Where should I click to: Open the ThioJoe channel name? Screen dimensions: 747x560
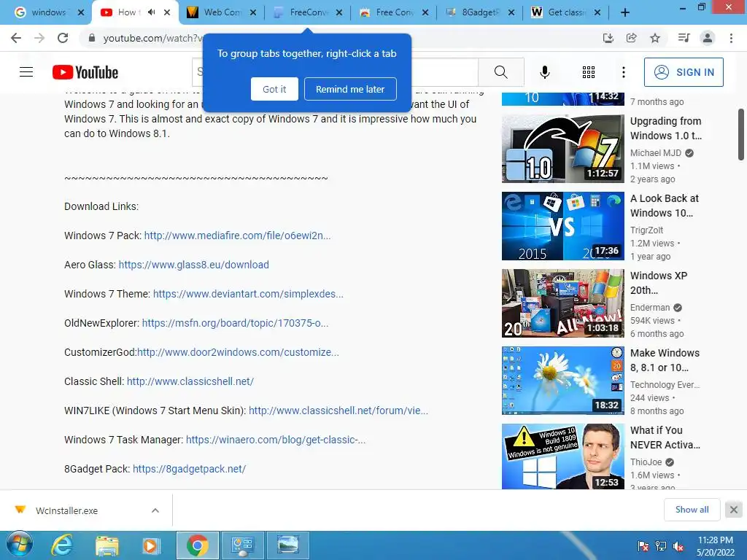point(646,462)
